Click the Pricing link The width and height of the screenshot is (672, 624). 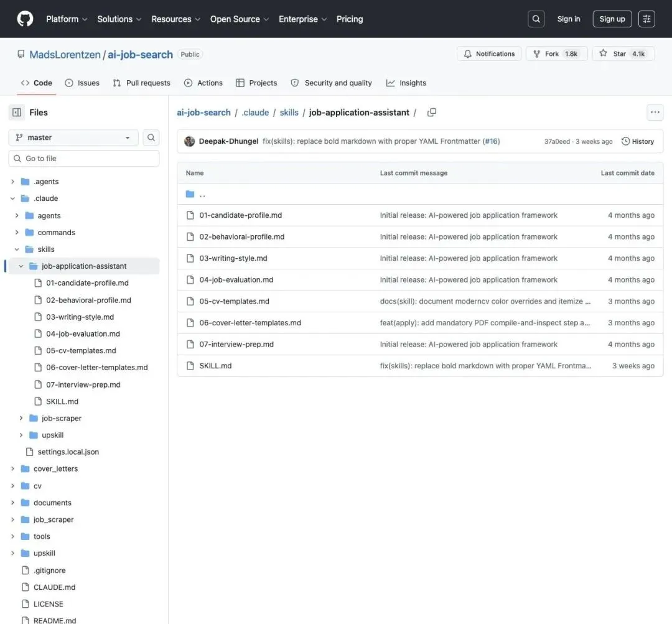[x=350, y=19]
